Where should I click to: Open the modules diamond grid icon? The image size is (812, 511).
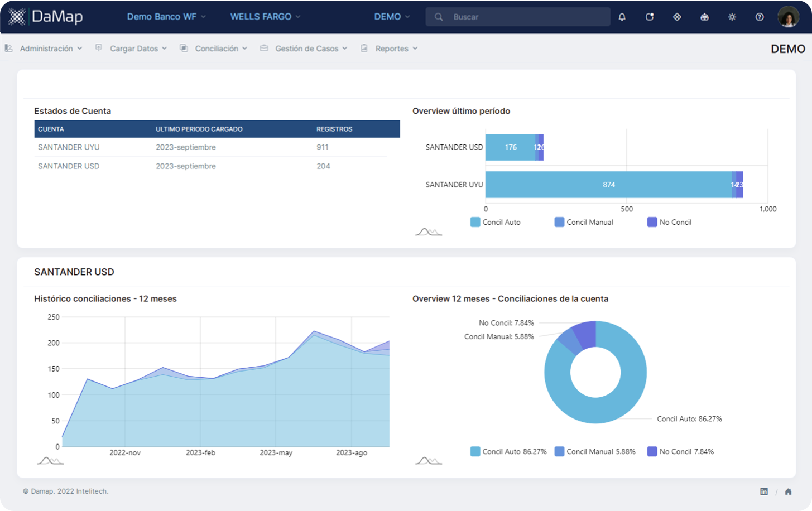point(676,17)
